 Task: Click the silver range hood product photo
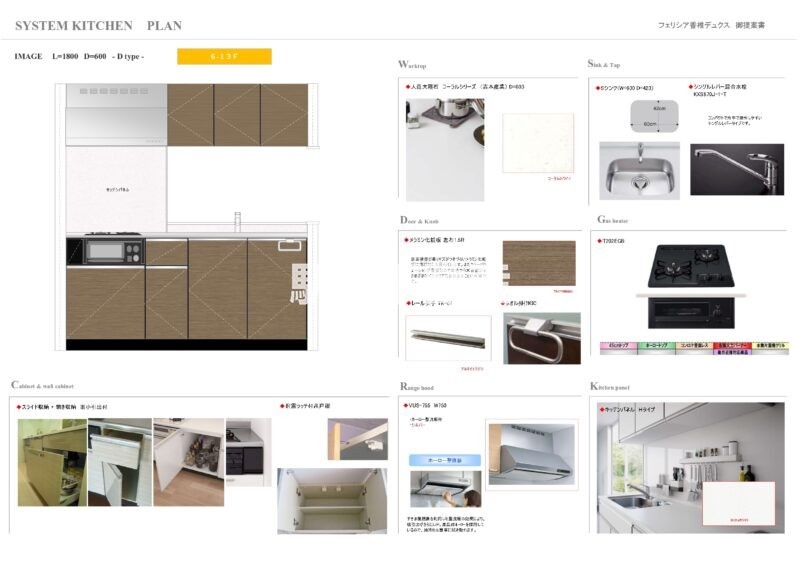[531, 452]
